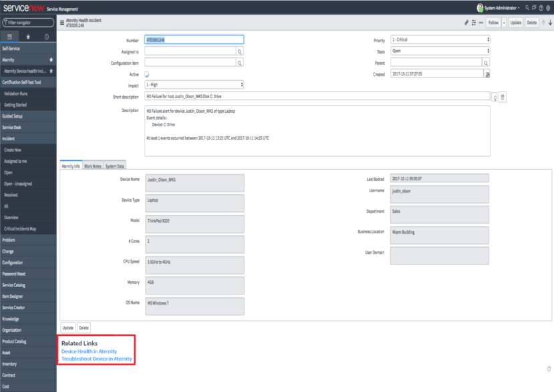Viewport: 554px width, 392px height.
Task: Open Create New incident module
Action: click(28, 150)
